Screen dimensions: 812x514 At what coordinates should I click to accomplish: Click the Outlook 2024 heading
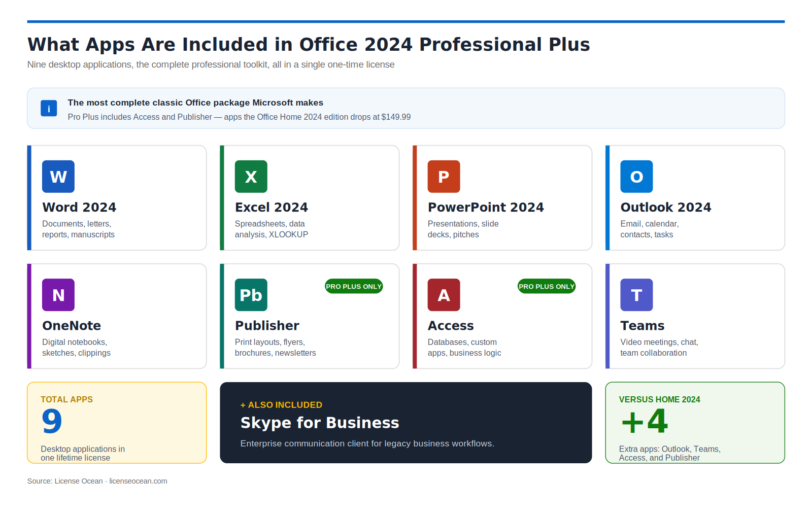point(666,208)
